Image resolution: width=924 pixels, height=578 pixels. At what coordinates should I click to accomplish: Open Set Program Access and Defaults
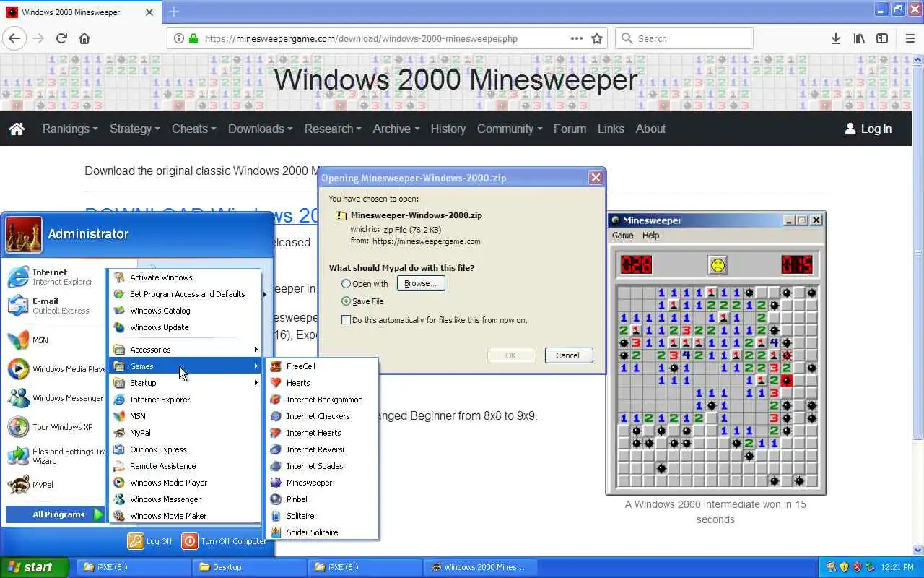(x=185, y=294)
